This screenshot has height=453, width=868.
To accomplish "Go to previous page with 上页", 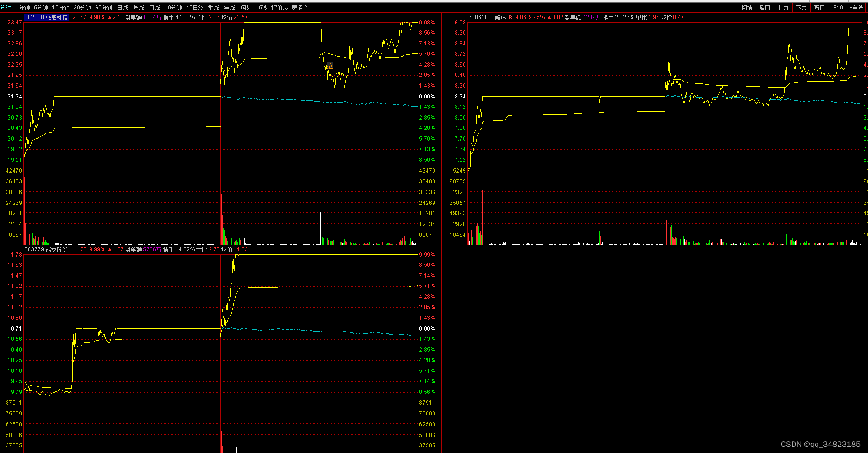I will [x=783, y=8].
